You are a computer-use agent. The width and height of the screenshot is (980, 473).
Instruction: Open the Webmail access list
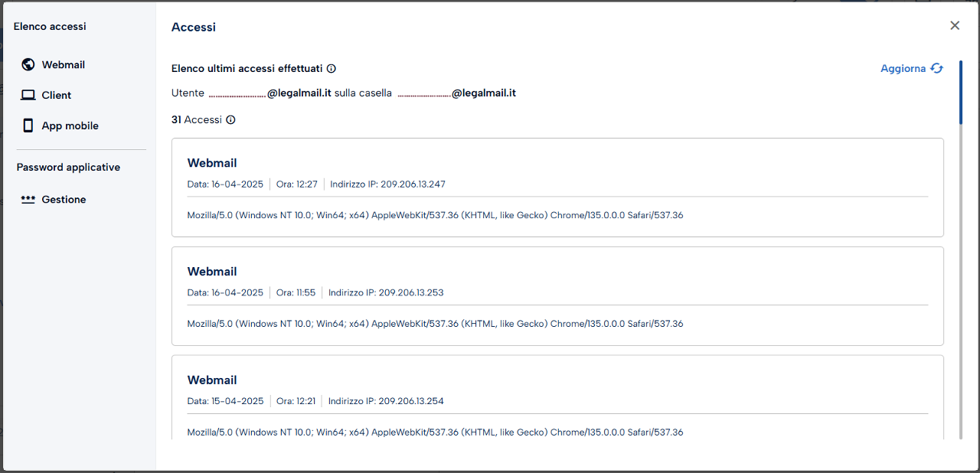click(63, 65)
